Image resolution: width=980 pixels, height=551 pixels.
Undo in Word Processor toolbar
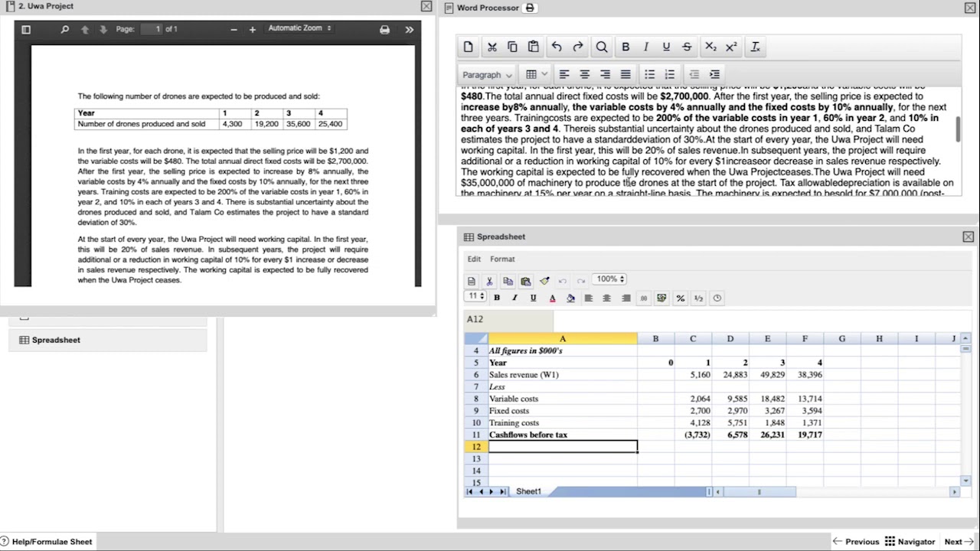557,47
